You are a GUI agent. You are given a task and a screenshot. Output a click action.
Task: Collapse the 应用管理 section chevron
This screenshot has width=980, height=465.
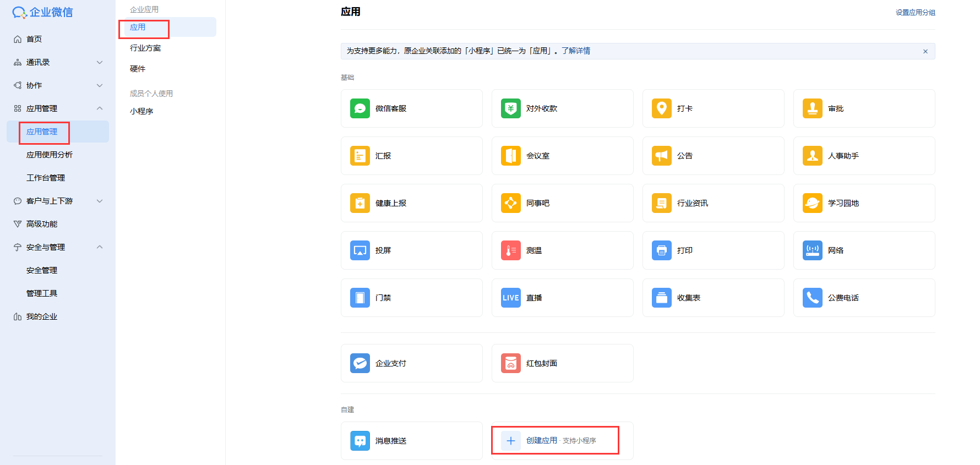(100, 108)
